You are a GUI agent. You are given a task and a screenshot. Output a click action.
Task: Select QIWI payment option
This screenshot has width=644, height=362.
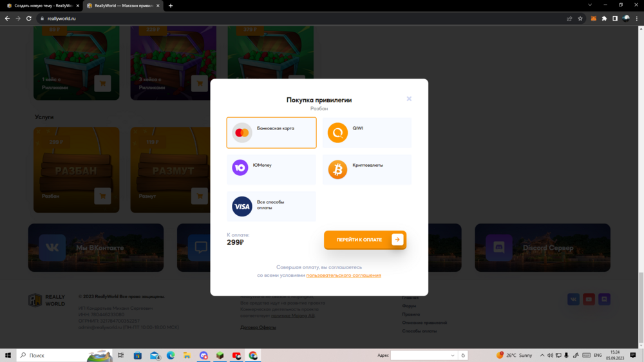(x=367, y=133)
